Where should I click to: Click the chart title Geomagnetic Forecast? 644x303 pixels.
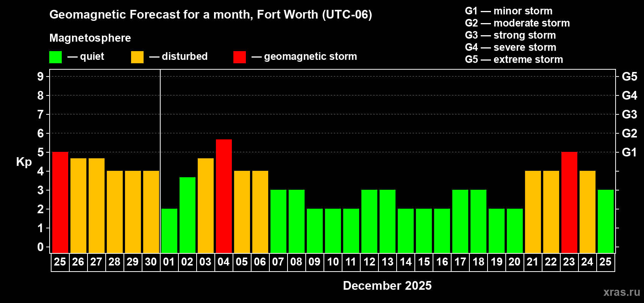(x=211, y=15)
